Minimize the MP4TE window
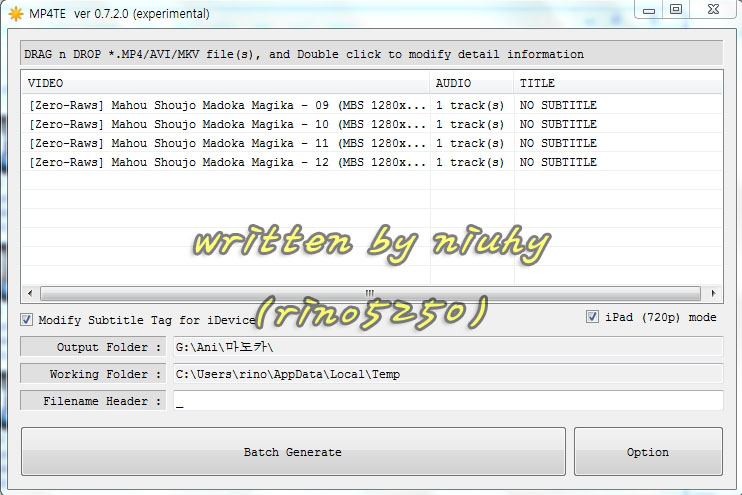 point(649,9)
